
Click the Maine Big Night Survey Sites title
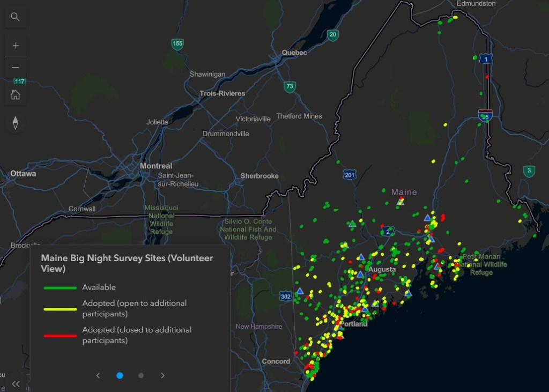tap(127, 263)
